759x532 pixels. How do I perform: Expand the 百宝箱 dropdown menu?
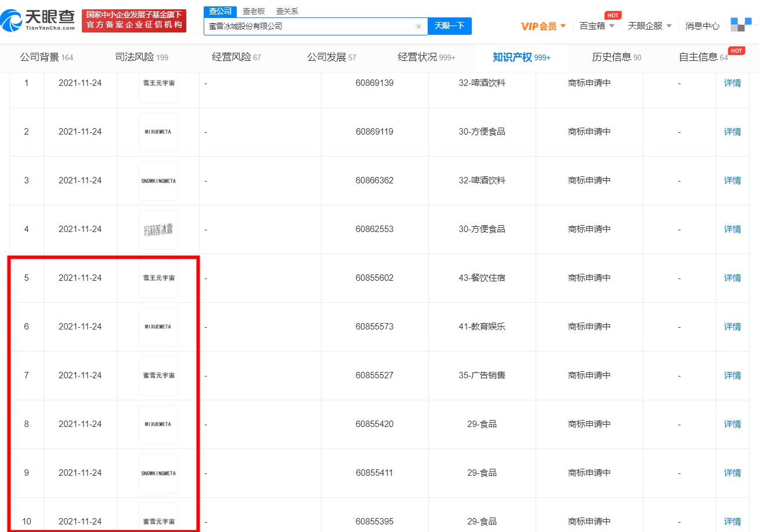click(x=597, y=26)
